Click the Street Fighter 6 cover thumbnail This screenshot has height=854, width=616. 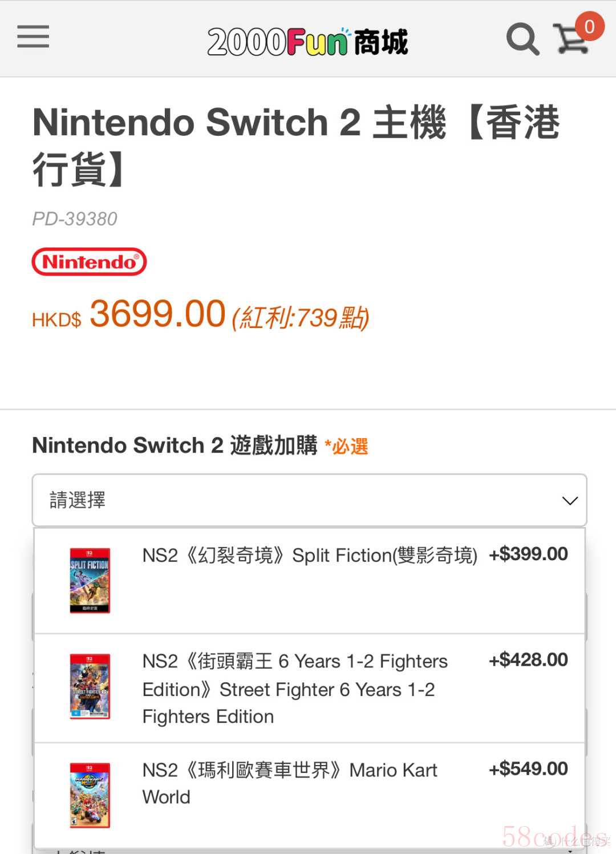click(x=90, y=686)
